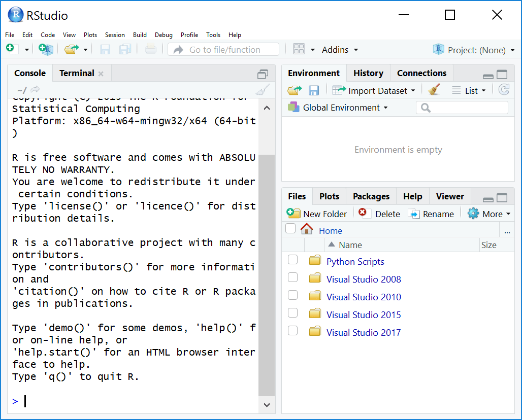This screenshot has width=522, height=420.
Task: Toggle the select-all checkbox beside Home
Action: coord(290,228)
